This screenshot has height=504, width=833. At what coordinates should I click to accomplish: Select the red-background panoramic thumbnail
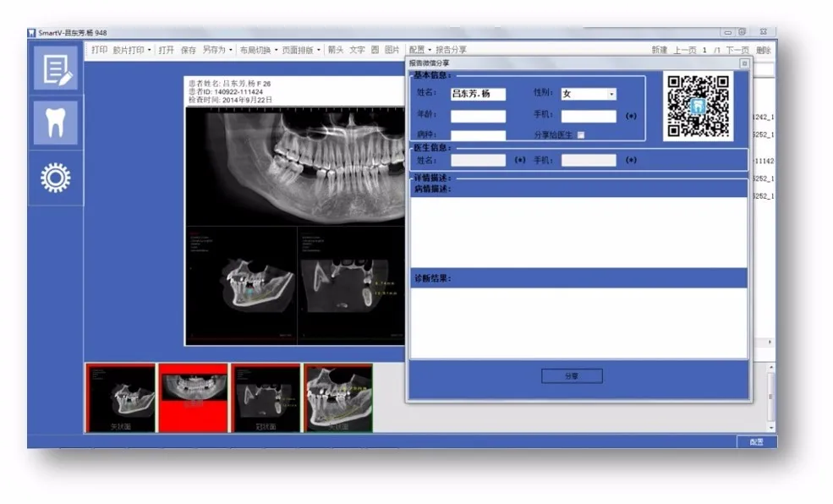pyautogui.click(x=194, y=397)
